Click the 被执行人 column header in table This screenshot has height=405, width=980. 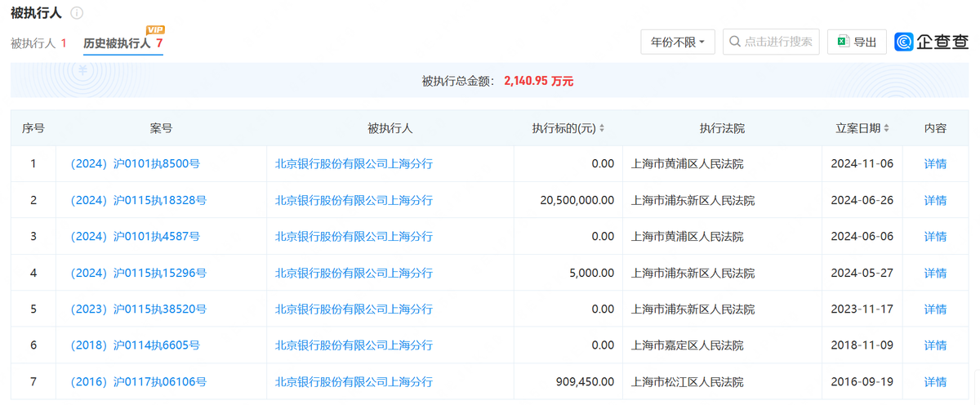(x=390, y=128)
